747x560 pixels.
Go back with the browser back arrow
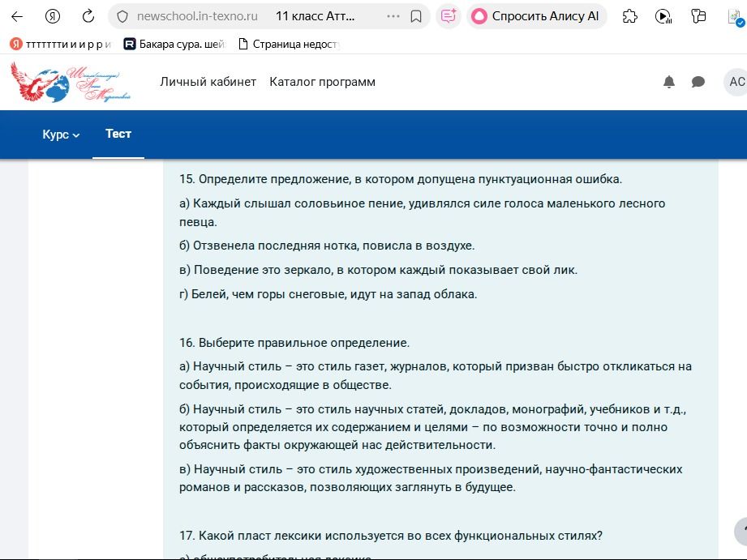click(17, 17)
